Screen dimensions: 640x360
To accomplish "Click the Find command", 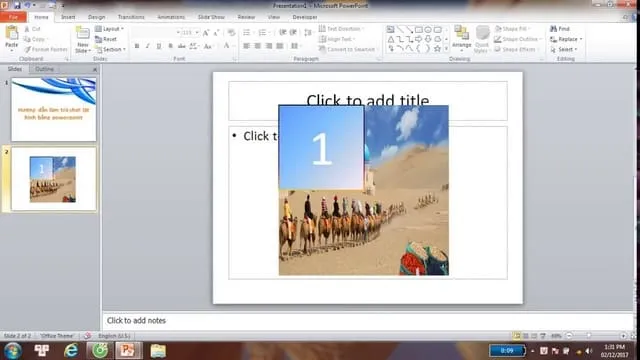I will [x=560, y=29].
